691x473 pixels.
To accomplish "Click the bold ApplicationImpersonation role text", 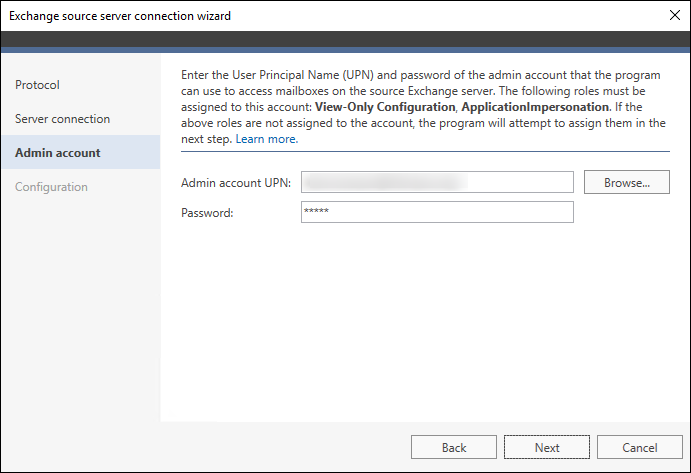I will point(535,107).
